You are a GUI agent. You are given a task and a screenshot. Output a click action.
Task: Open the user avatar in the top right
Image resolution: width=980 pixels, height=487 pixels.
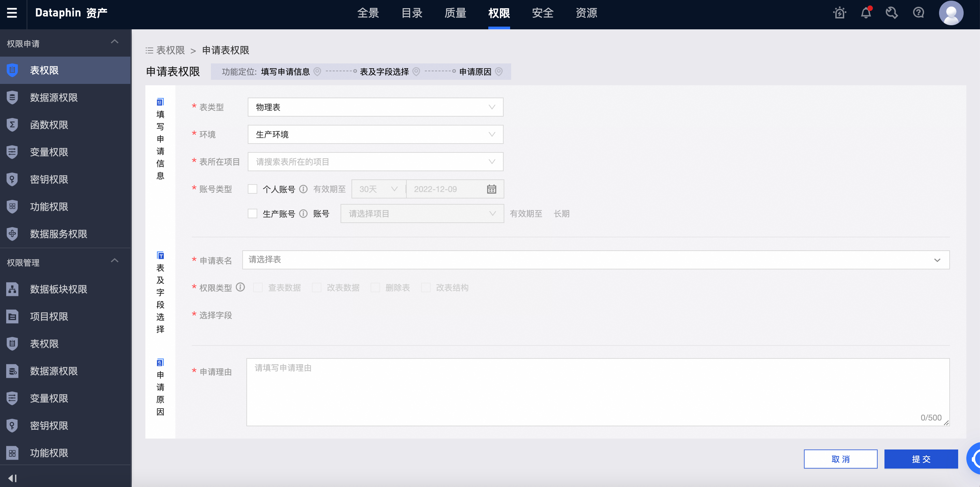[x=951, y=13]
